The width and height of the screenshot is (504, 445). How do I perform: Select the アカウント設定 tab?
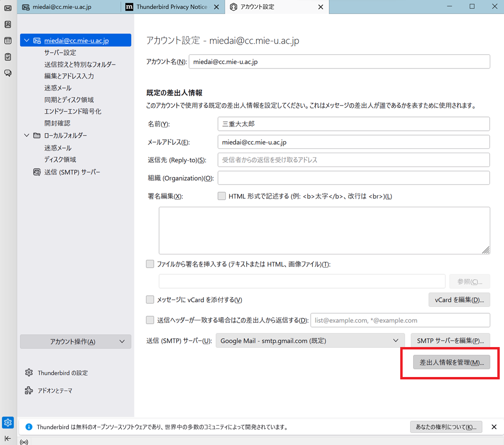[277, 7]
